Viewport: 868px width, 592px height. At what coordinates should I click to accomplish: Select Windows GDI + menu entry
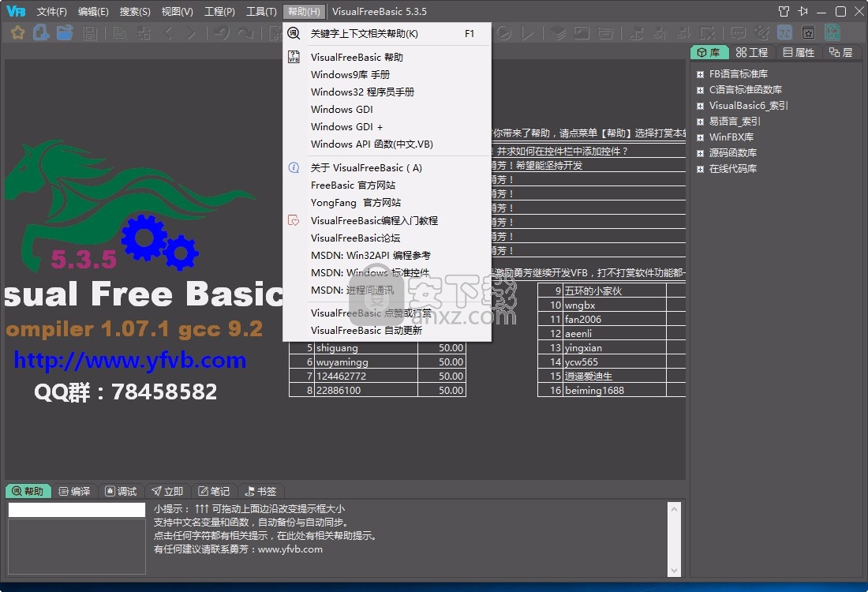(x=387, y=127)
